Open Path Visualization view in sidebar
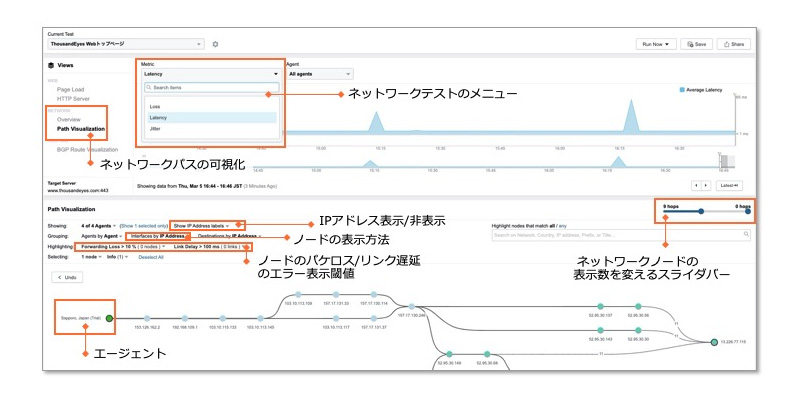The width and height of the screenshot is (800, 400). [x=81, y=129]
